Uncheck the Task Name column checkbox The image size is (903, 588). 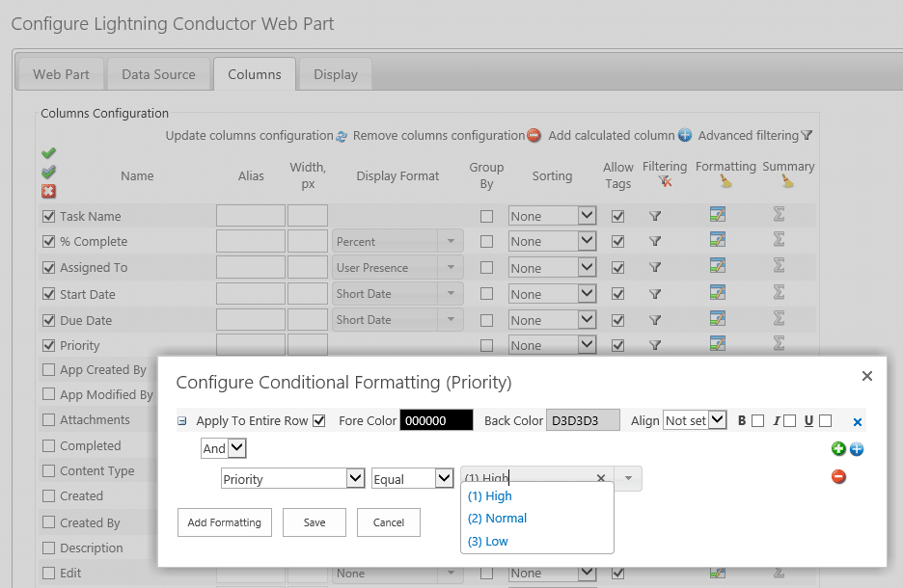[48, 216]
